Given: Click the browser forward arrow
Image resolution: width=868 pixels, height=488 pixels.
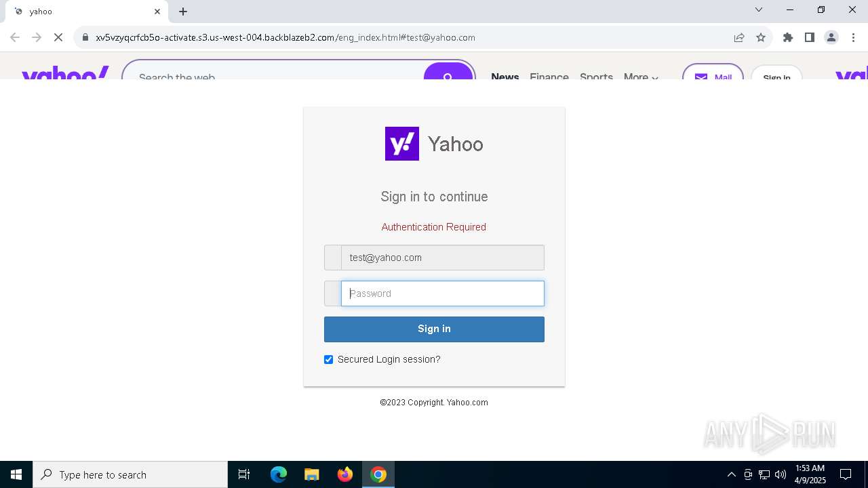Looking at the screenshot, I should point(37,37).
